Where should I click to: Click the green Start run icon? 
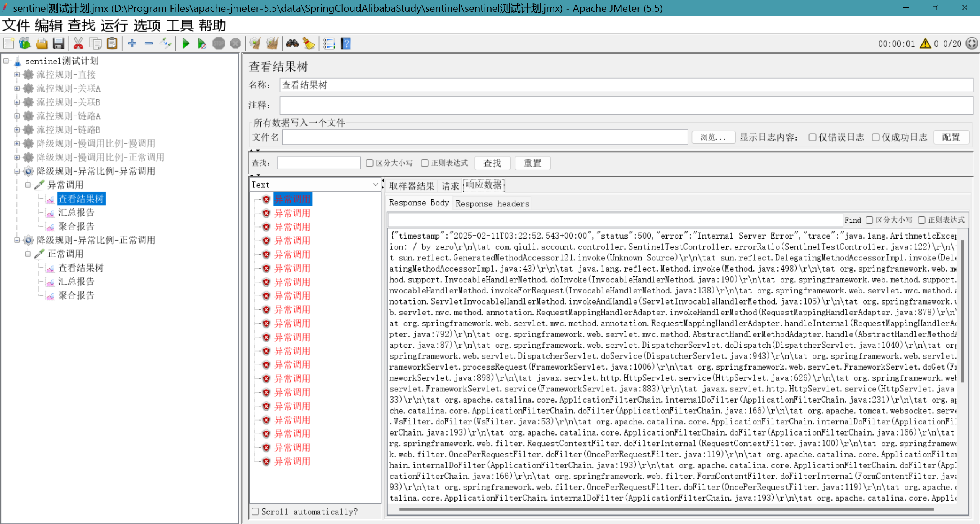pos(186,44)
